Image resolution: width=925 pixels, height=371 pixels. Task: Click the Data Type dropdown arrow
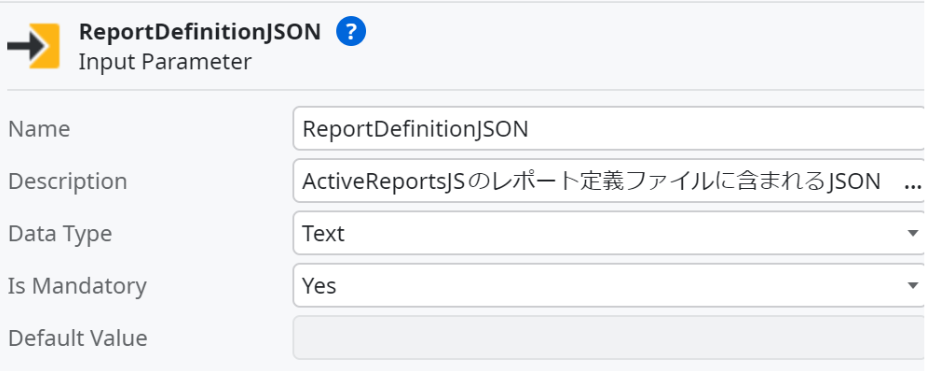(913, 234)
